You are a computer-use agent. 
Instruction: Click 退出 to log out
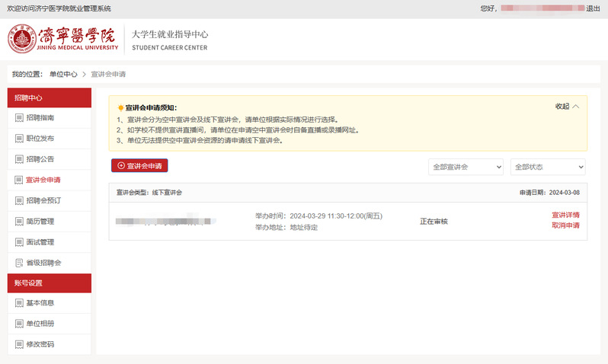point(593,8)
